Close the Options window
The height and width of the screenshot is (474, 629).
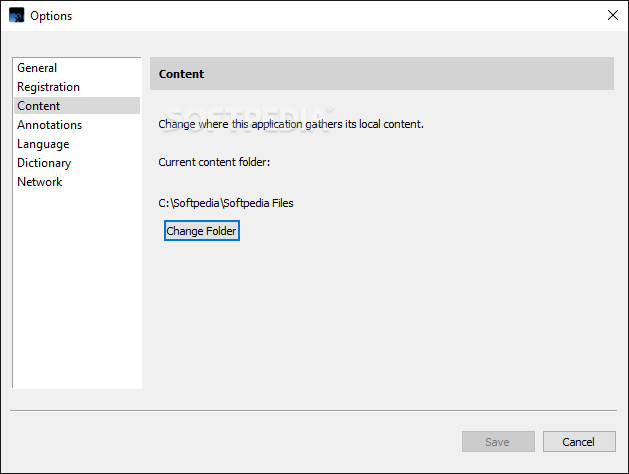point(612,15)
